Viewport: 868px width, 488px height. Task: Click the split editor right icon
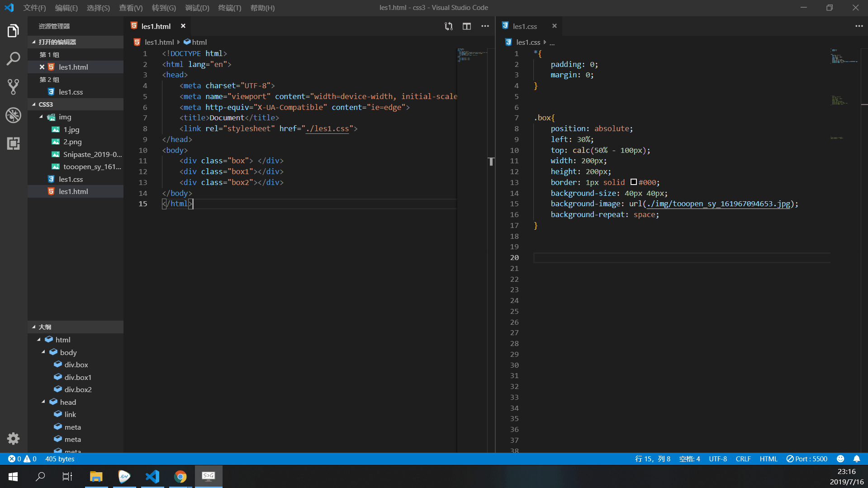(466, 26)
